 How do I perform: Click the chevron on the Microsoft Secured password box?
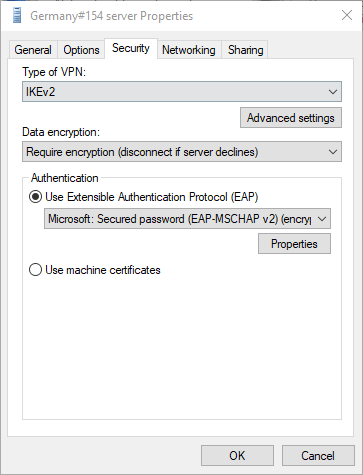point(322,219)
